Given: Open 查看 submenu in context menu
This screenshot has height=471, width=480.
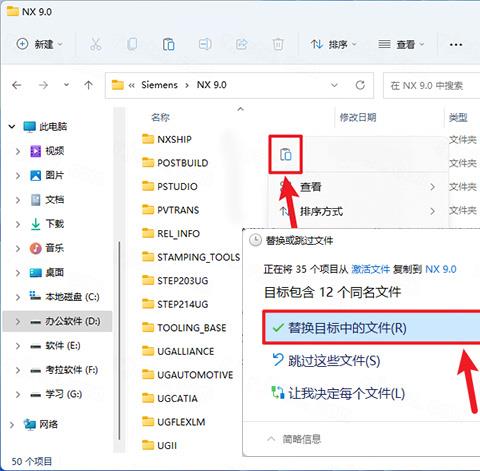Looking at the screenshot, I should tap(358, 187).
